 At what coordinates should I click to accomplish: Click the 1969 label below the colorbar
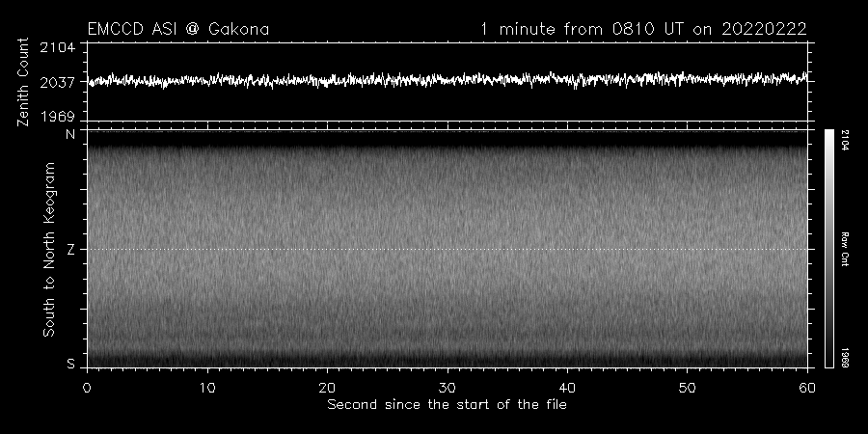coord(845,358)
